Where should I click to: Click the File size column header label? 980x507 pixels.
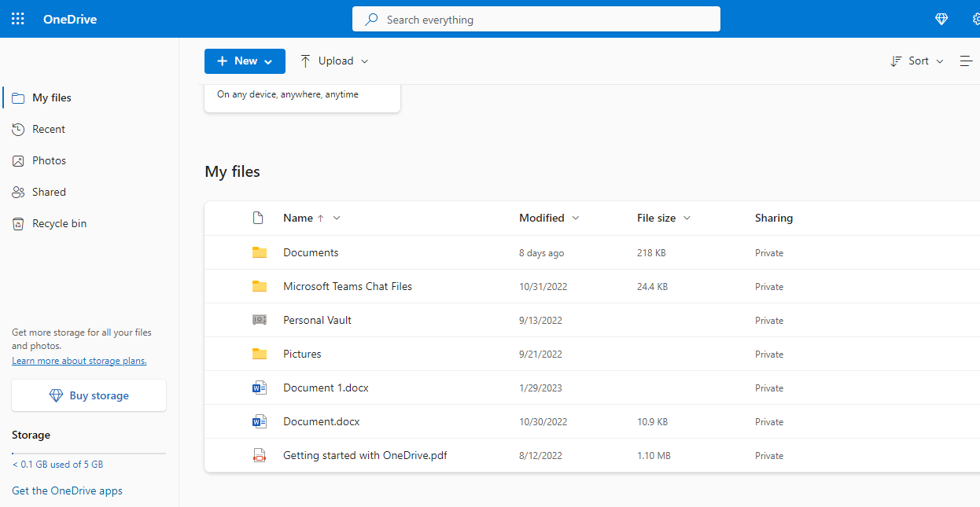pos(656,218)
